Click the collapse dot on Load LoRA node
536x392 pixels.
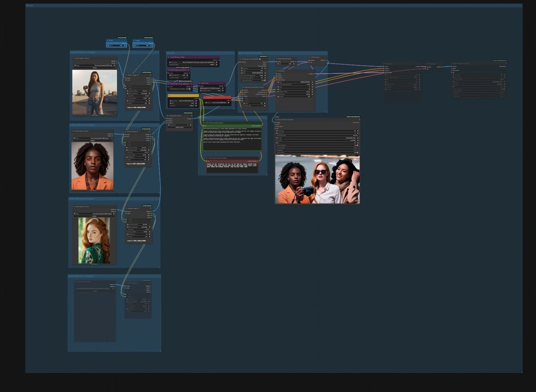(x=200, y=83)
